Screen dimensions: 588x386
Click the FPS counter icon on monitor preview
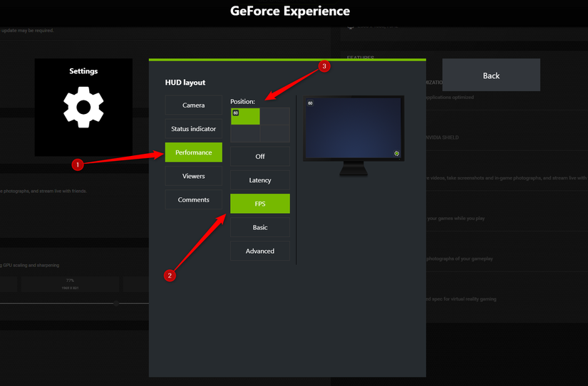point(311,103)
